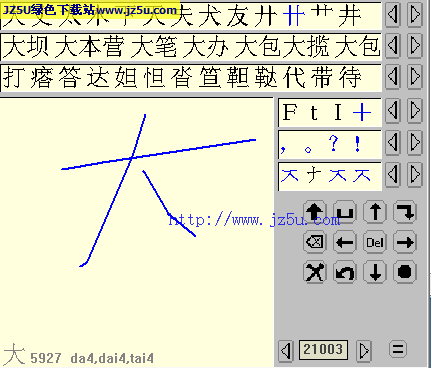Select candidate character 友
Image resolution: width=432 pixels, height=368 pixels.
pyautogui.click(x=238, y=15)
